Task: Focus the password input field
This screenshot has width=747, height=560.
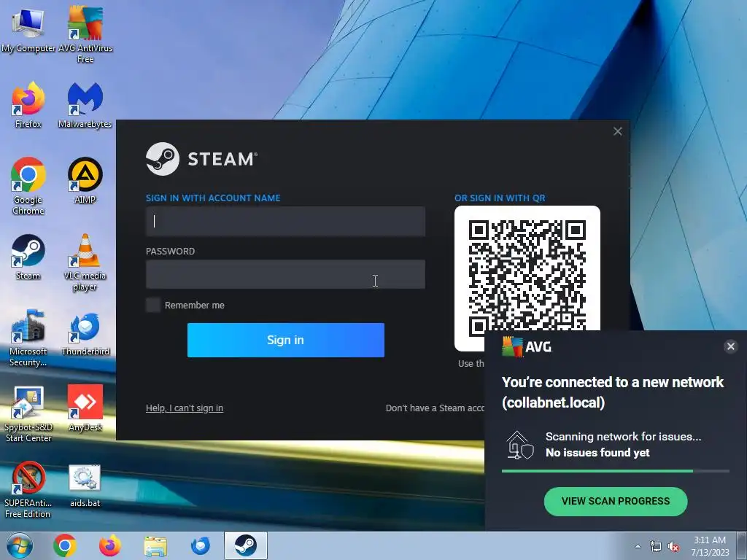Action: [285, 274]
